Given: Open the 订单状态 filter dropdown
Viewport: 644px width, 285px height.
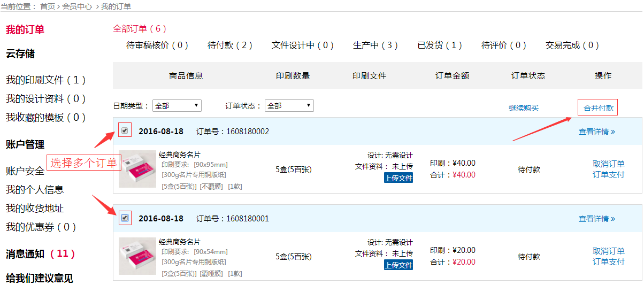Looking at the screenshot, I should tap(289, 106).
